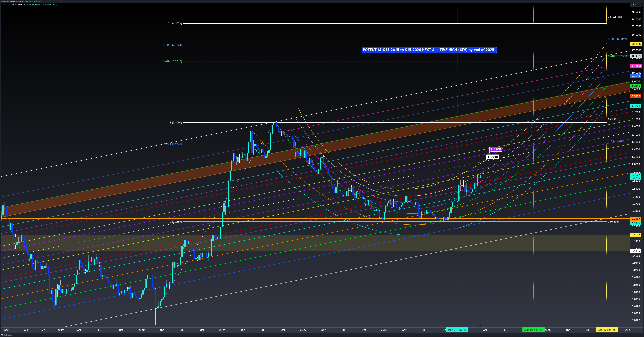Click the 2022 label on time axis
The image size is (644, 337).
pyautogui.click(x=303, y=330)
